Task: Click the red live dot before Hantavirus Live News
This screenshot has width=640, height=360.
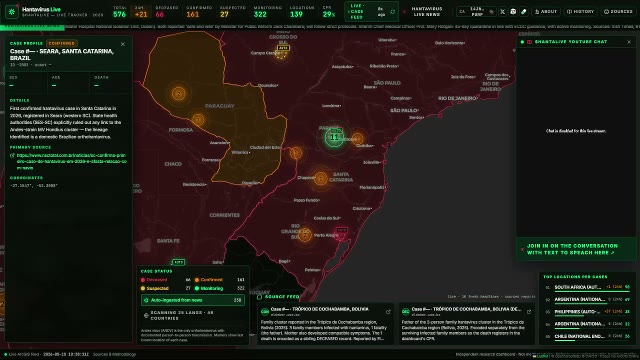Action: coord(404,12)
